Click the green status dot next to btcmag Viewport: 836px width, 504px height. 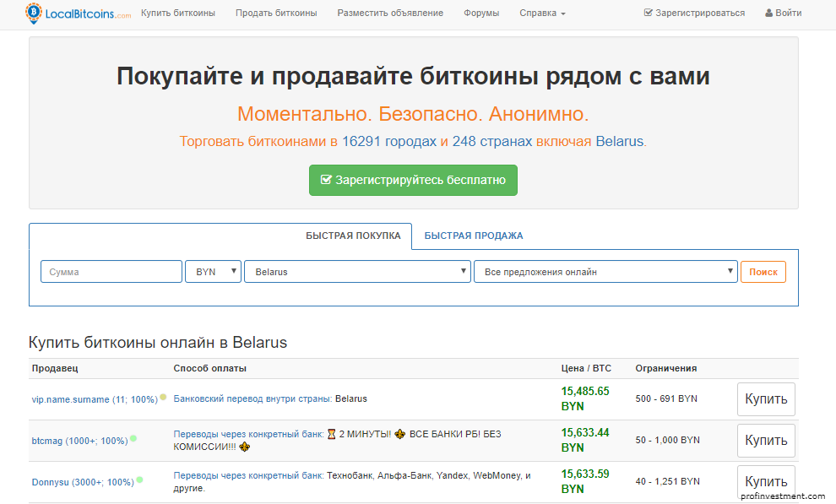[x=133, y=438]
